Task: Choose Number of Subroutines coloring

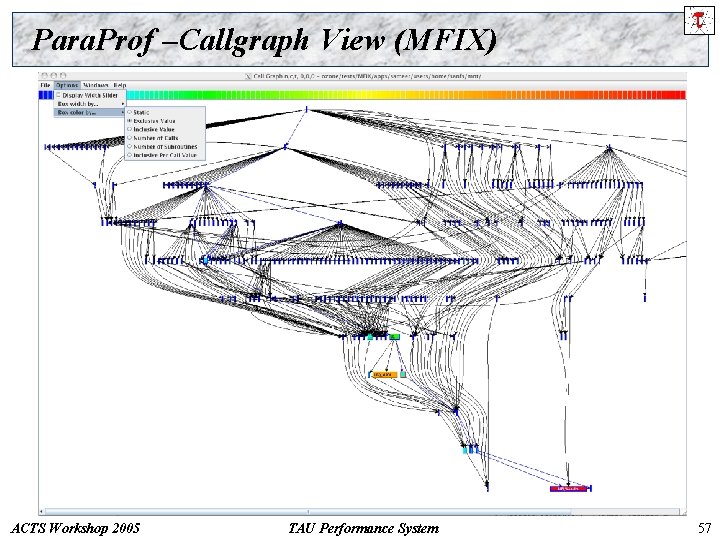Action: (x=164, y=146)
